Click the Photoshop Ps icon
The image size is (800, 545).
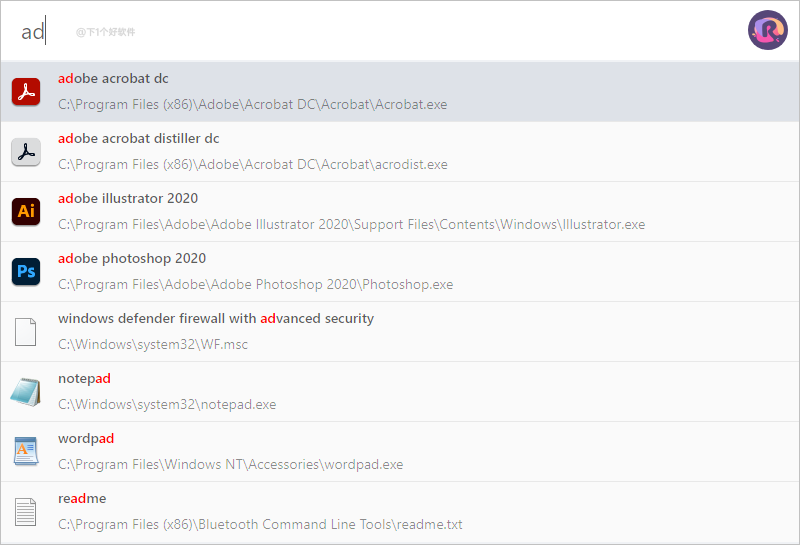(x=26, y=272)
